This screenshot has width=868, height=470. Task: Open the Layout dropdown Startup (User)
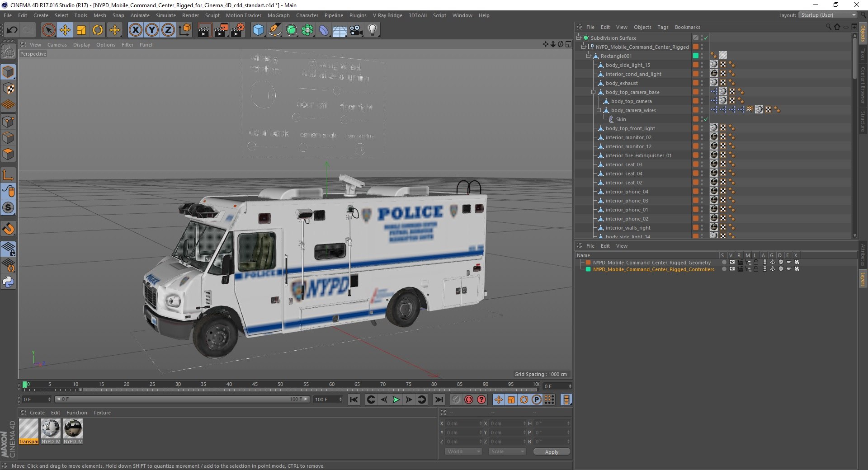828,15
